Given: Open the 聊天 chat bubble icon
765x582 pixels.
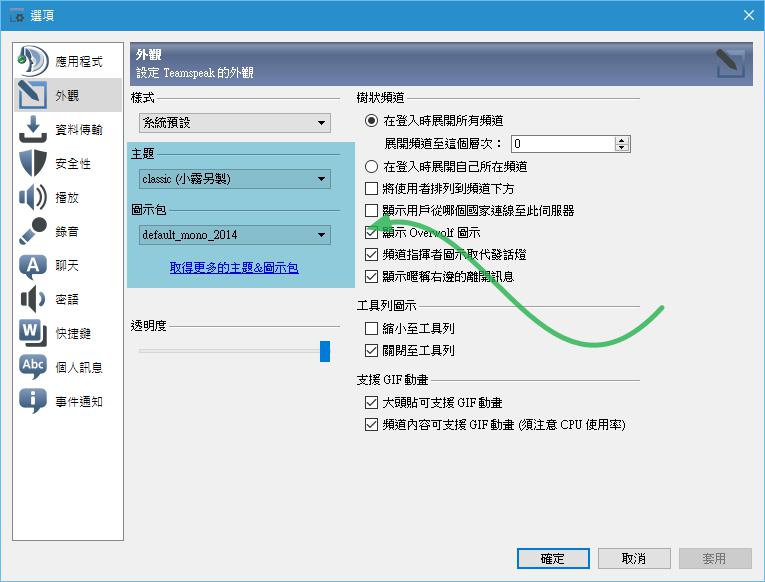Looking at the screenshot, I should coord(33,266).
